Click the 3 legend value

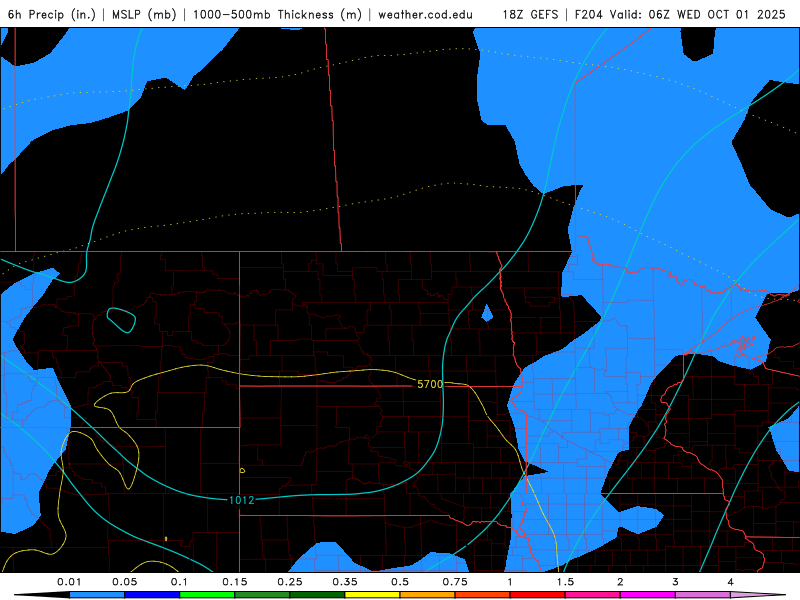coord(676,582)
